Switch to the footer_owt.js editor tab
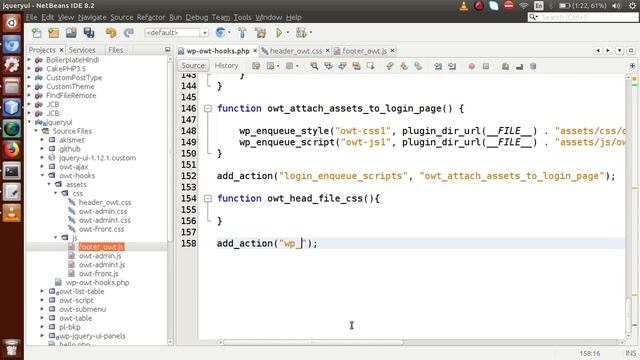This screenshot has height=360, width=640. [364, 51]
